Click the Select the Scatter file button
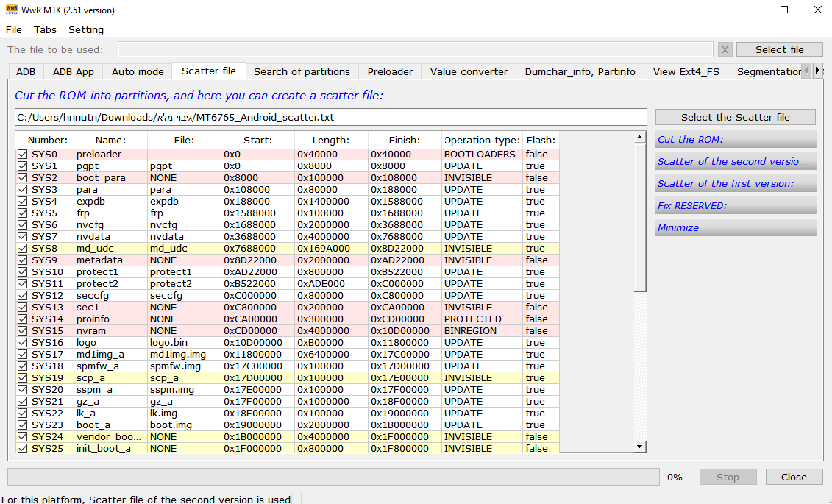This screenshot has width=832, height=504. 735,117
